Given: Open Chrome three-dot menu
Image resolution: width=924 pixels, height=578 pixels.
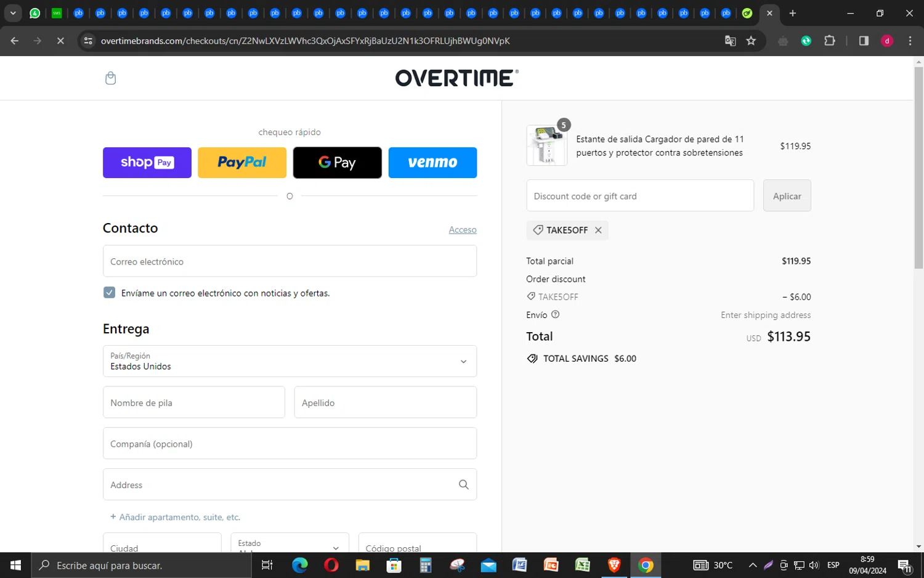Looking at the screenshot, I should tap(910, 41).
